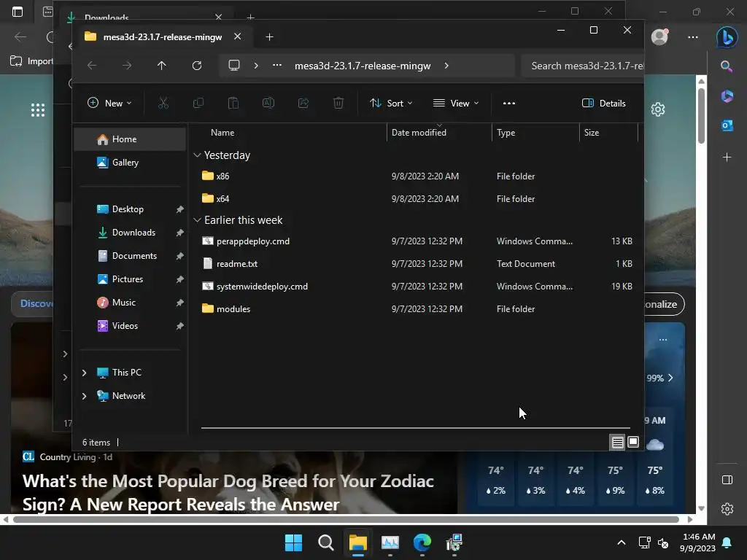This screenshot has width=747, height=560.
Task: Click Edge sidebar search magnifier icon
Action: tap(727, 66)
